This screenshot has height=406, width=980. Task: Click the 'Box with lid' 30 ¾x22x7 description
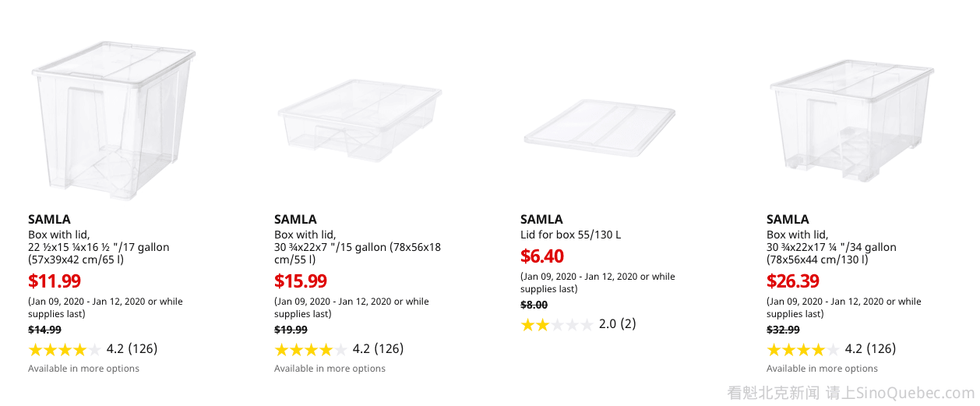click(357, 247)
